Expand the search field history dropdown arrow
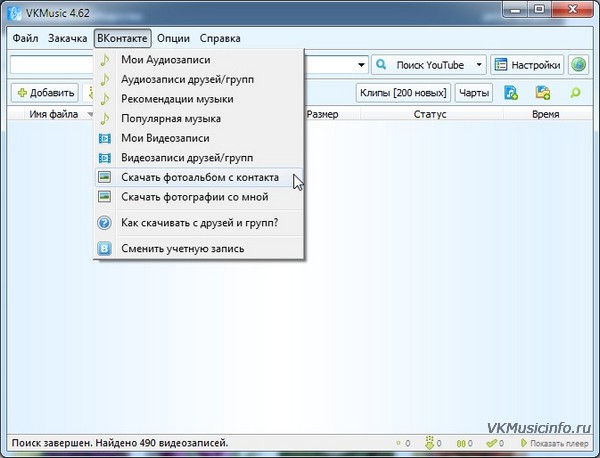Viewport: 600px width, 458px height. [361, 65]
